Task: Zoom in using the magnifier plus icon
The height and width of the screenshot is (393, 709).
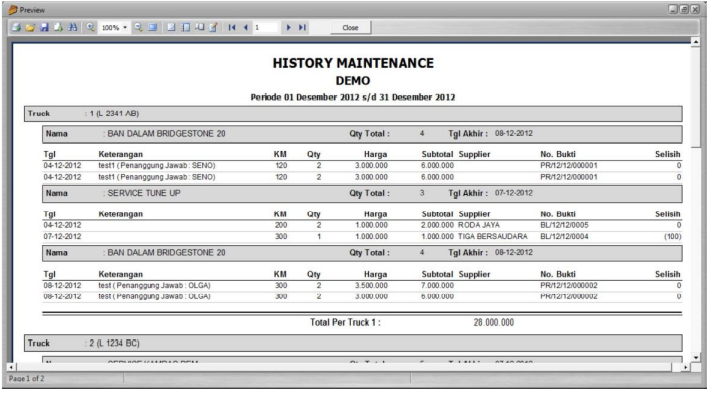Action: (x=90, y=28)
